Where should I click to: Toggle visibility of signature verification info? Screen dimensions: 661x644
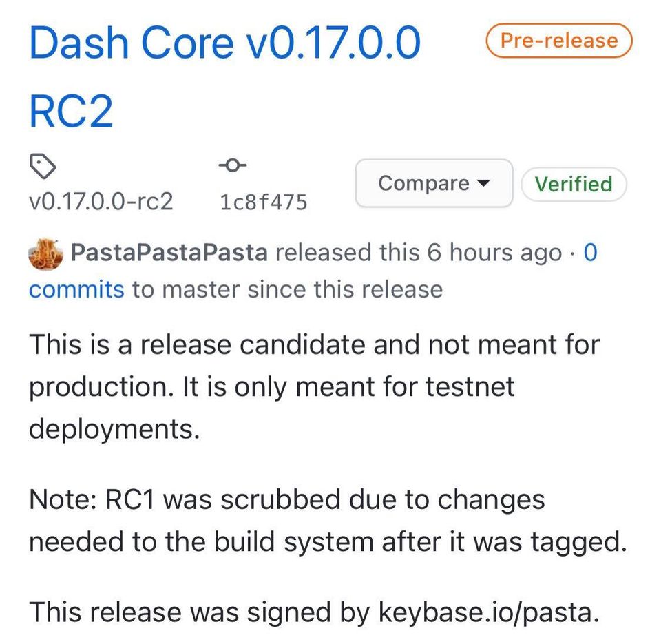(x=574, y=183)
